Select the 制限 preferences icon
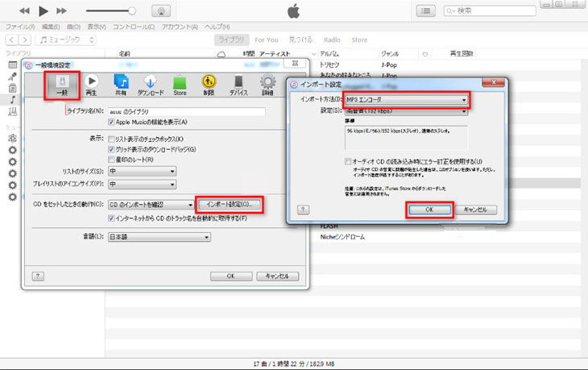Screen dimensions: 588x370 pos(209,85)
